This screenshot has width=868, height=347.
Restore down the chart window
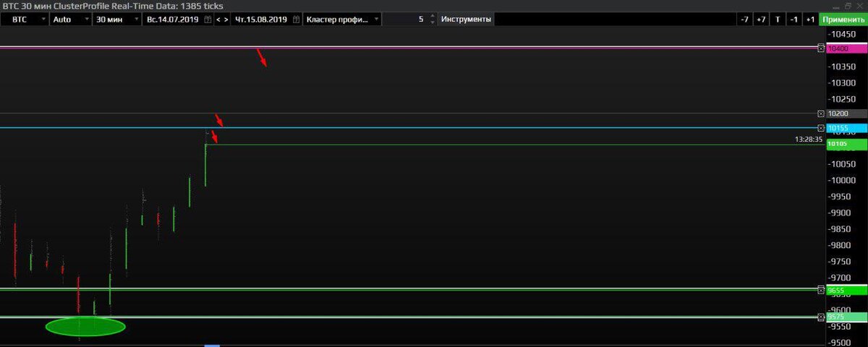click(848, 6)
